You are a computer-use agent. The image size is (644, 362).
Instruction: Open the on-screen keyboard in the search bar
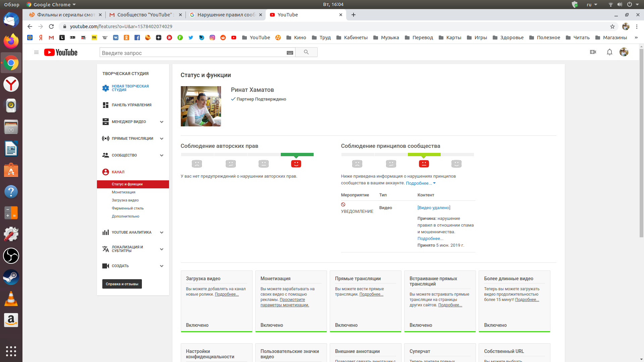click(289, 52)
